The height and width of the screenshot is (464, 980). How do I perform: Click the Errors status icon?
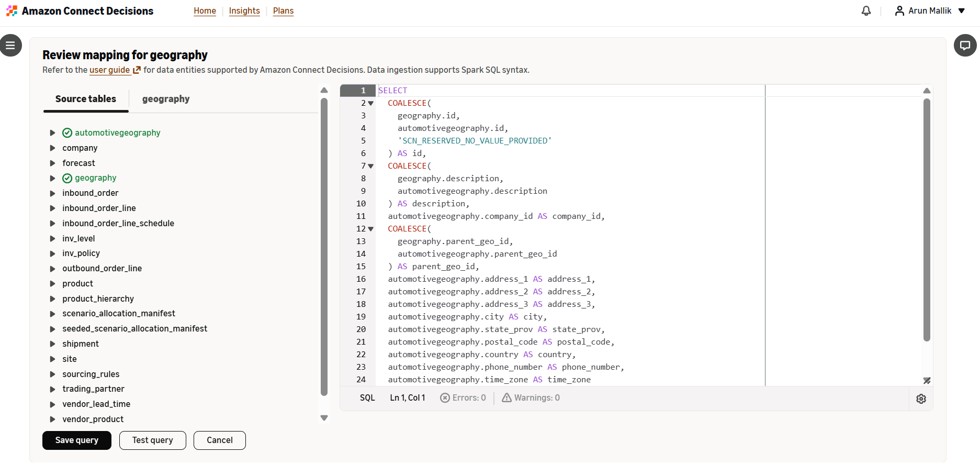(445, 398)
